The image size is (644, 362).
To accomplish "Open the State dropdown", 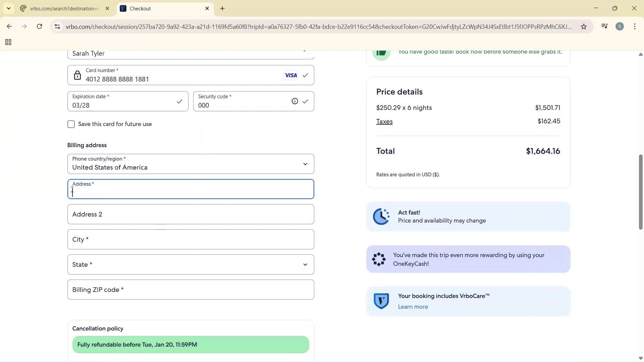I will pyautogui.click(x=305, y=264).
